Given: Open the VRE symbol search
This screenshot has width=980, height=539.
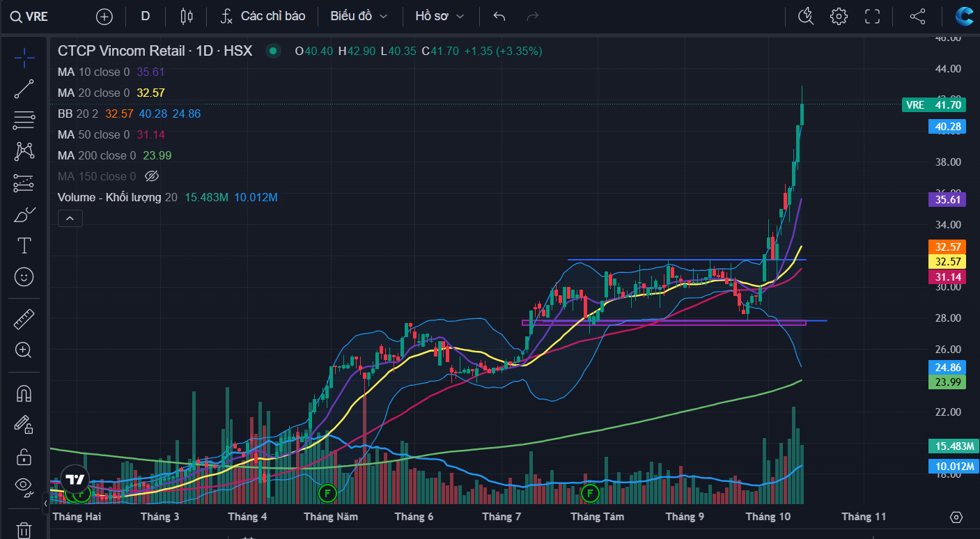Looking at the screenshot, I should [x=29, y=16].
